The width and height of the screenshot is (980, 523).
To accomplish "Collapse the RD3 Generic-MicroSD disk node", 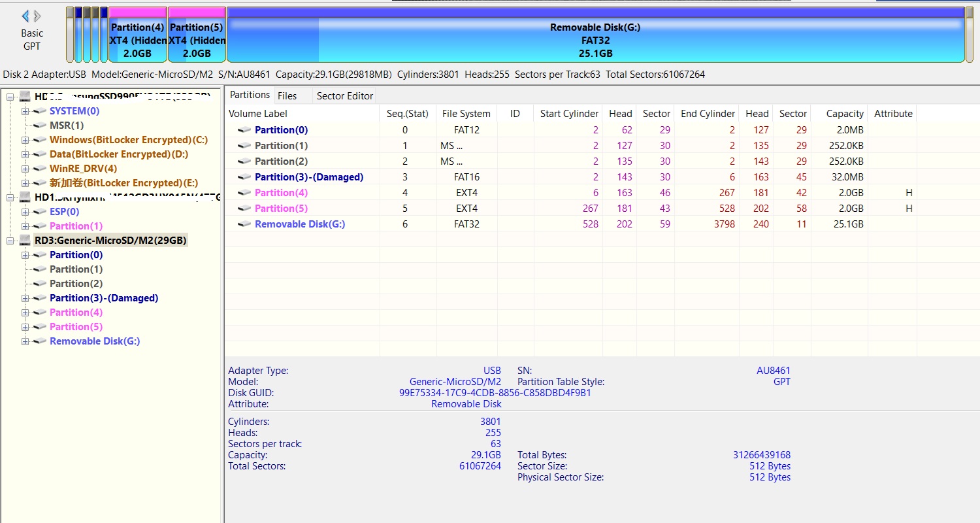I will click(x=10, y=241).
